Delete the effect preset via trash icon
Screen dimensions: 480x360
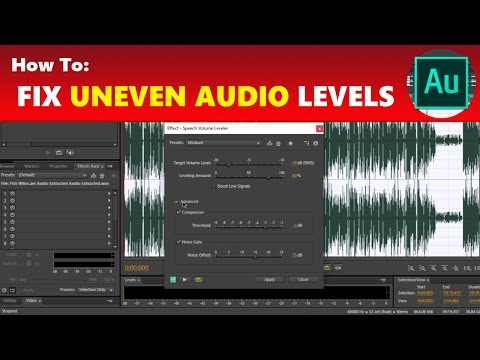278,143
